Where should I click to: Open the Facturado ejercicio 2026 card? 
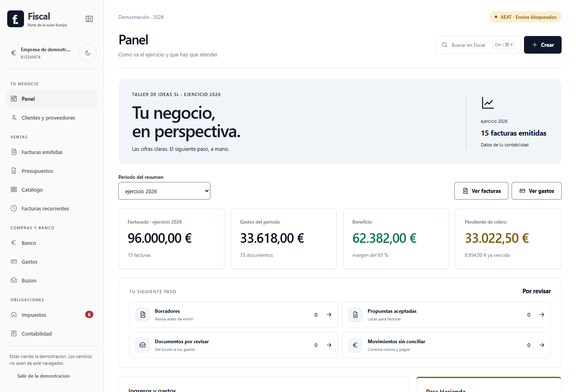point(171,238)
